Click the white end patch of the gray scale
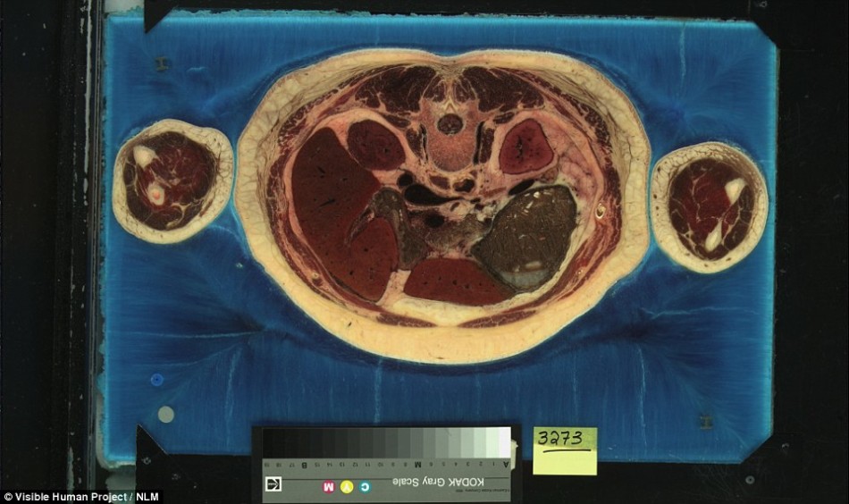Image resolution: width=849 pixels, height=504 pixels. coord(504,441)
